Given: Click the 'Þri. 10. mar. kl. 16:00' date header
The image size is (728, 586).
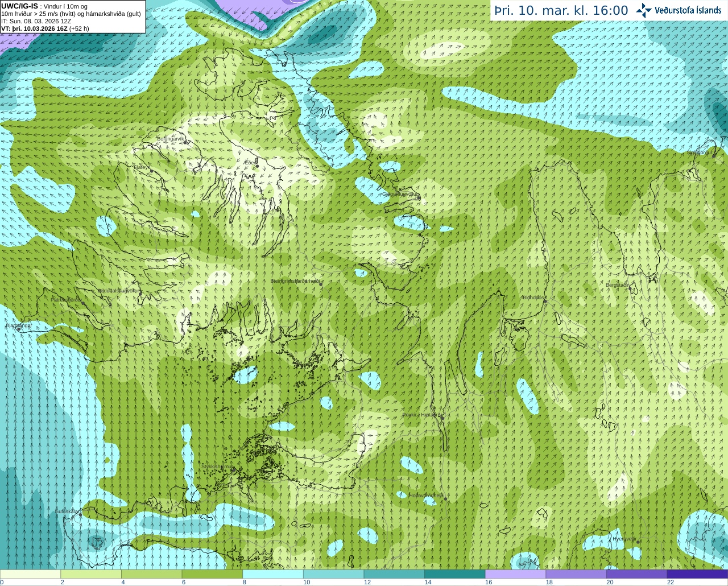Looking at the screenshot, I should pyautogui.click(x=561, y=11).
